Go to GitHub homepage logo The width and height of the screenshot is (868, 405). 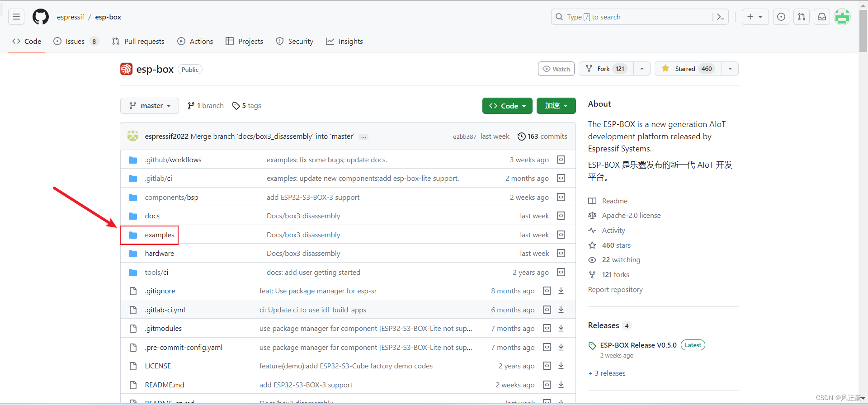coord(41,17)
